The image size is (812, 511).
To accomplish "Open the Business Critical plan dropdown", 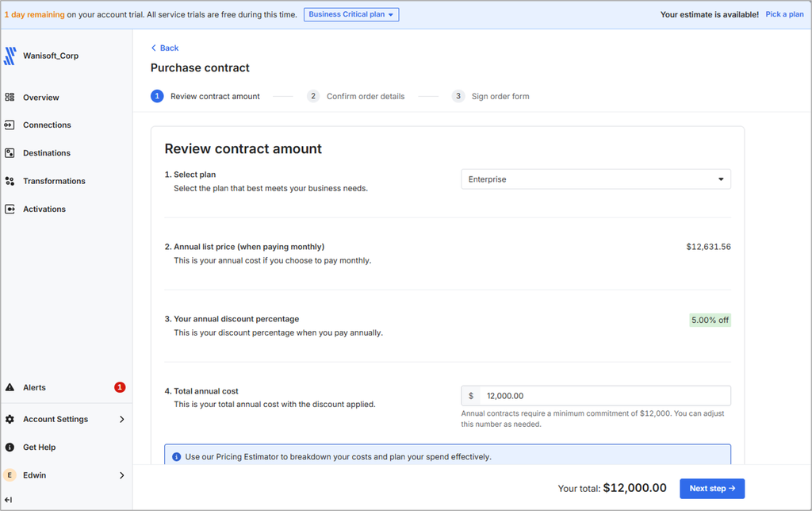I will (x=351, y=14).
